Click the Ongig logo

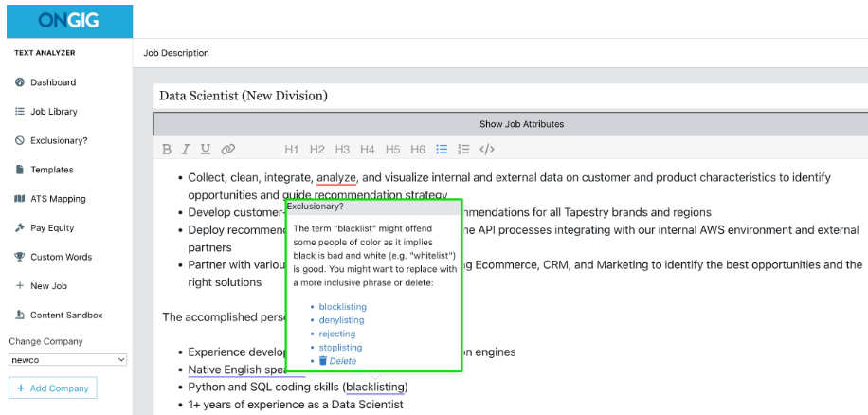(x=69, y=21)
